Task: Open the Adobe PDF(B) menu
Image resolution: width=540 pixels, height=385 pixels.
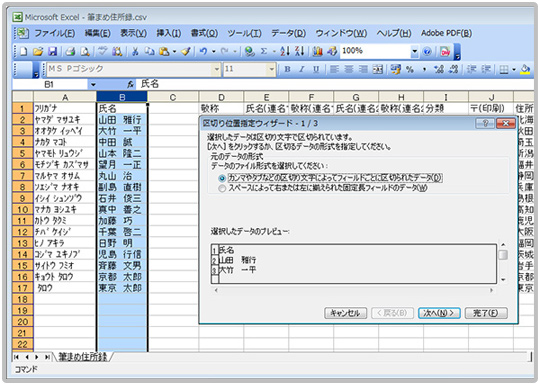Action: (446, 33)
